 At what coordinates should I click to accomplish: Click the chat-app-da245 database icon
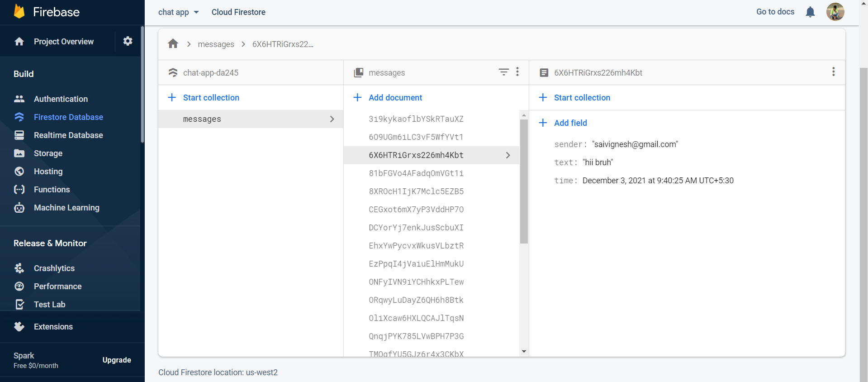click(x=173, y=72)
